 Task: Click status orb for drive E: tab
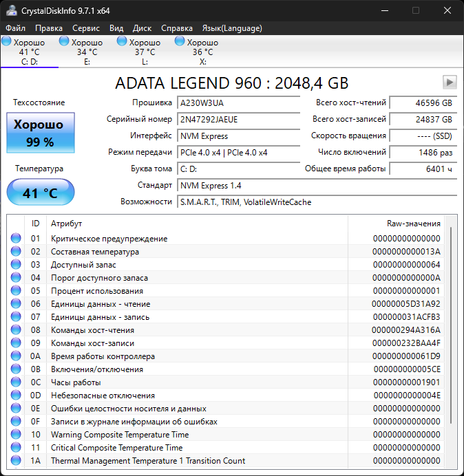64,42
